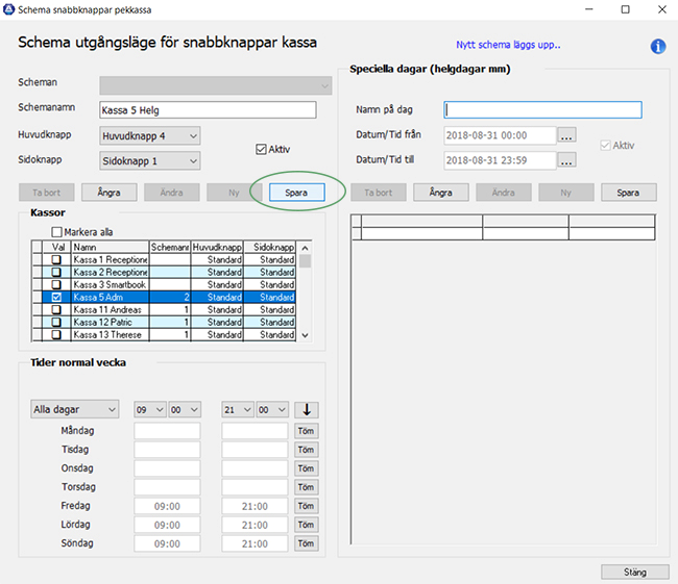
Task: Click Tisdag end time field
Action: 255,450
